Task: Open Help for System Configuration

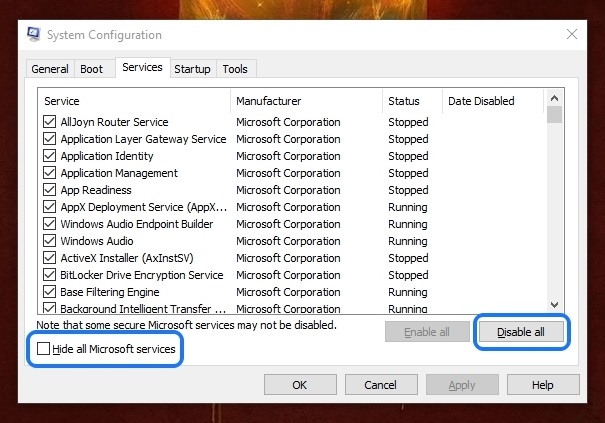Action: coord(543,385)
